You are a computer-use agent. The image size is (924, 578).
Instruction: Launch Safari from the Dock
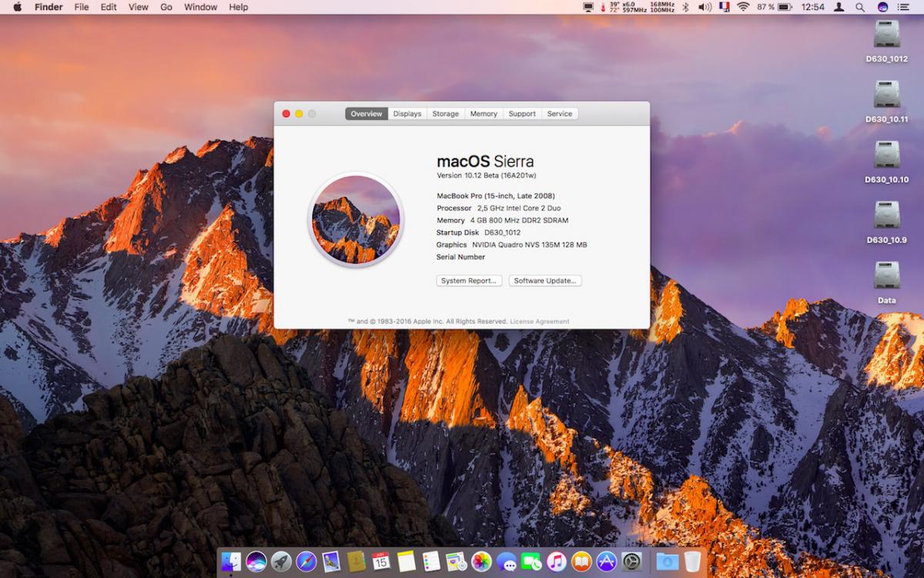click(x=305, y=561)
